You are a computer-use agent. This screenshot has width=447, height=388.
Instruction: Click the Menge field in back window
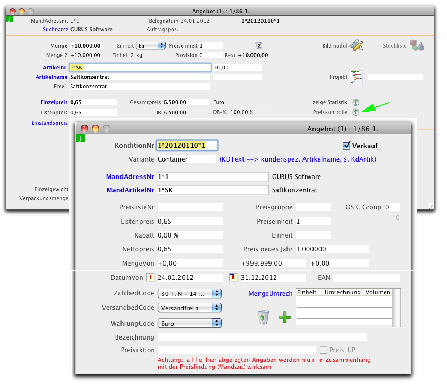(86, 46)
